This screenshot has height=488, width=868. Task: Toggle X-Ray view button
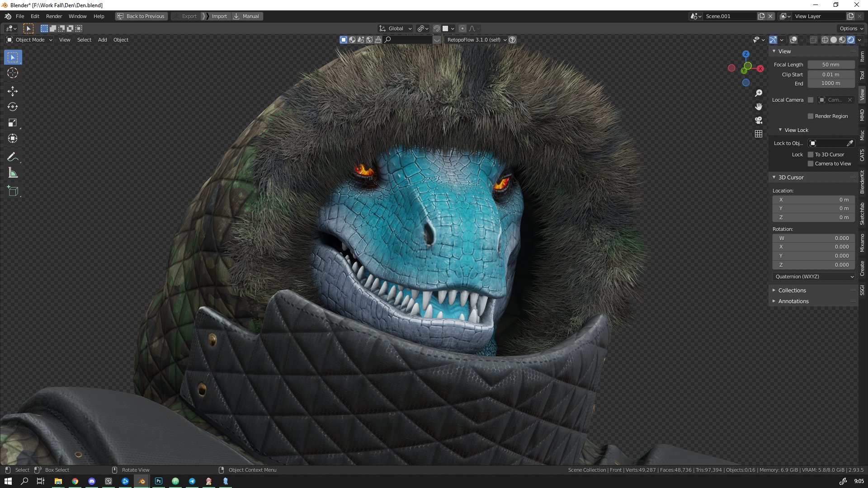point(813,40)
